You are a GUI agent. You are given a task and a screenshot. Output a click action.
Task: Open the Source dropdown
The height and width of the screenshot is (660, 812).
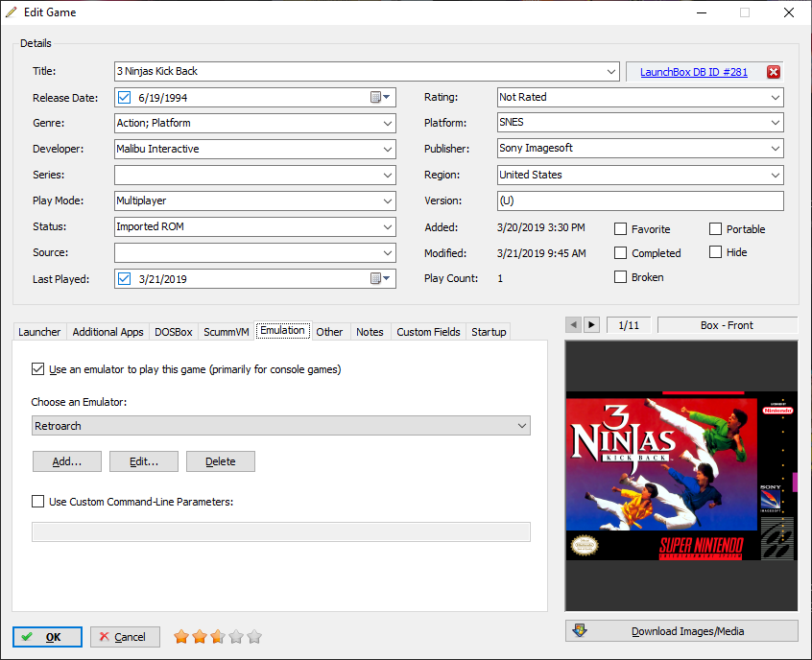coord(388,252)
